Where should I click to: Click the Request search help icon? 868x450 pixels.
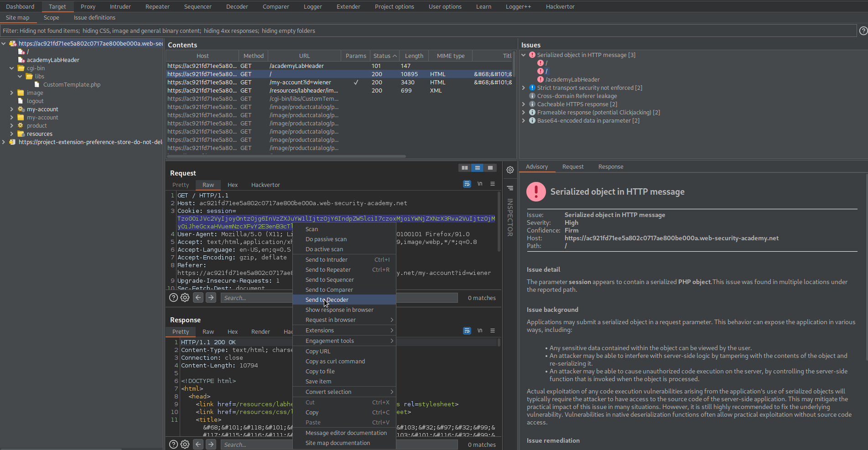tap(173, 298)
